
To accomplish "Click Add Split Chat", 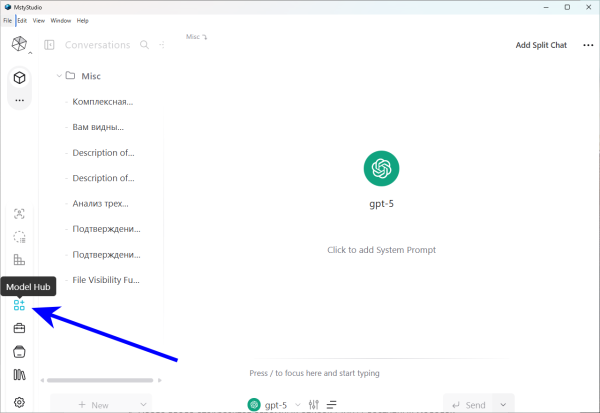I will tap(541, 45).
